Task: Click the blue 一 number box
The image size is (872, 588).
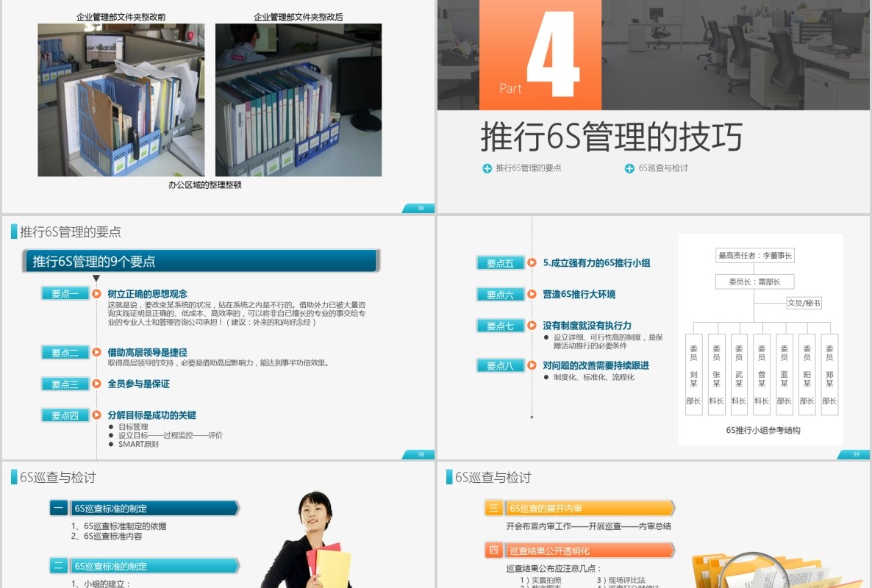Action: coord(59,507)
